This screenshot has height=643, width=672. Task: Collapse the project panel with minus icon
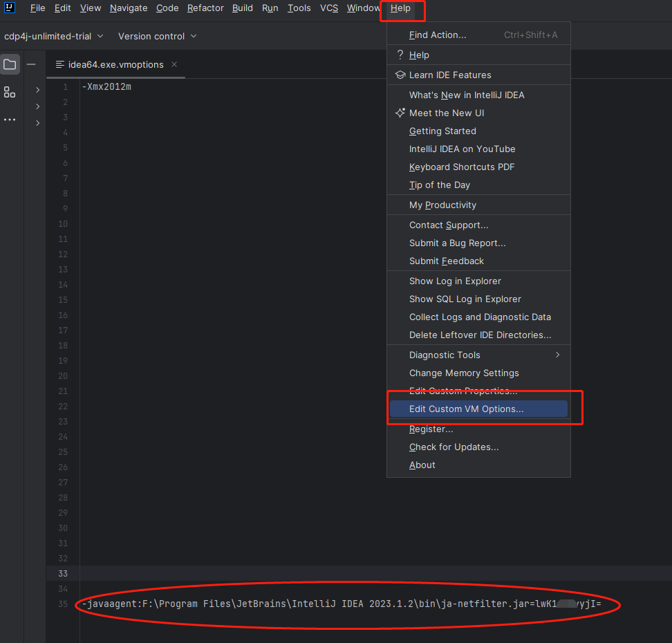[31, 65]
